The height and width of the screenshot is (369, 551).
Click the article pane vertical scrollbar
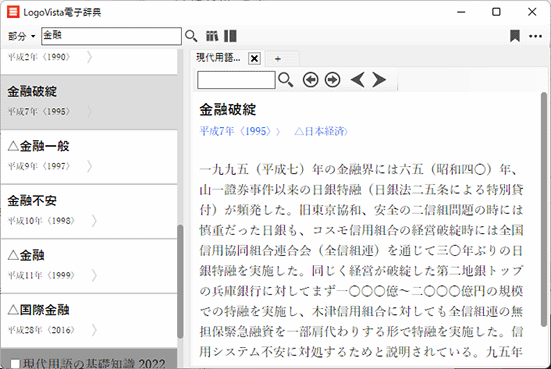[544, 210]
